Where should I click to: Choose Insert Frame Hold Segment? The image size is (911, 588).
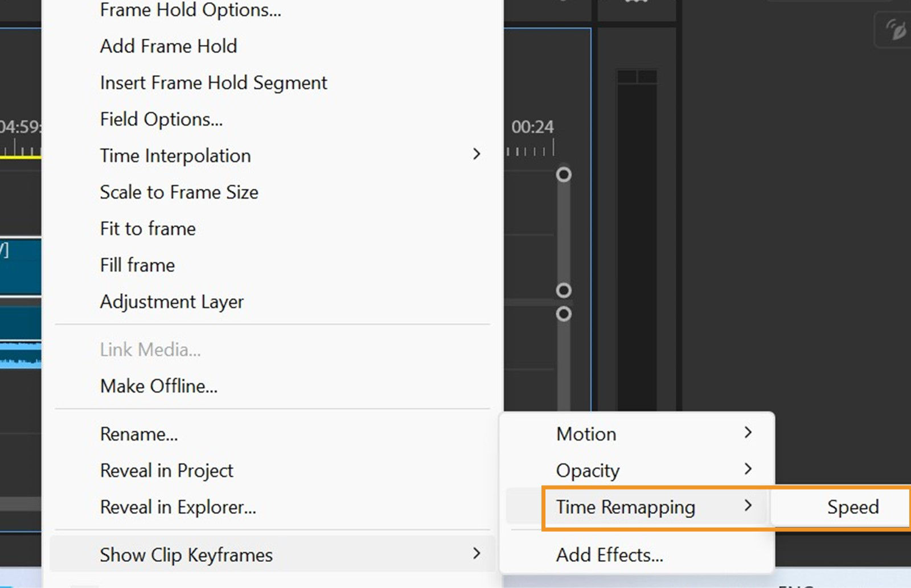pos(213,83)
